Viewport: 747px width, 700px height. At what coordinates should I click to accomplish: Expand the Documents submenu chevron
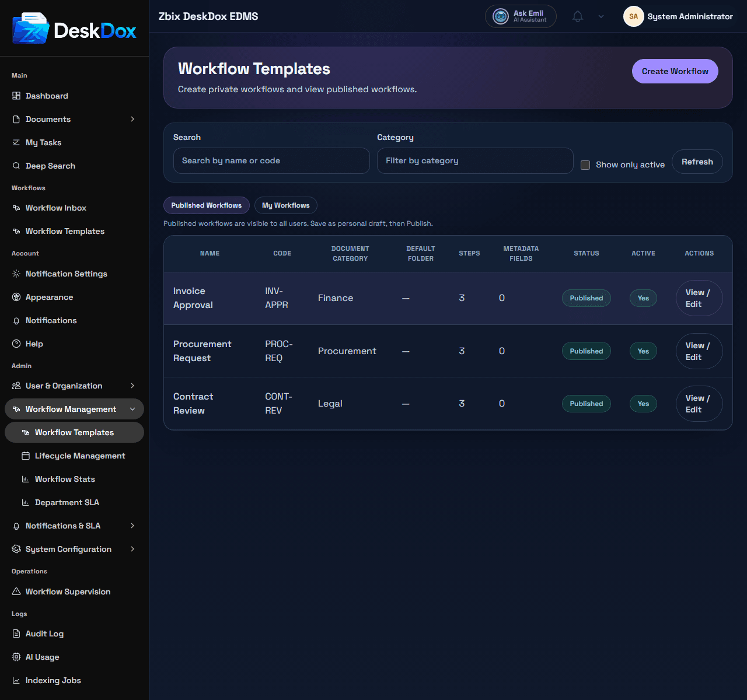[132, 119]
